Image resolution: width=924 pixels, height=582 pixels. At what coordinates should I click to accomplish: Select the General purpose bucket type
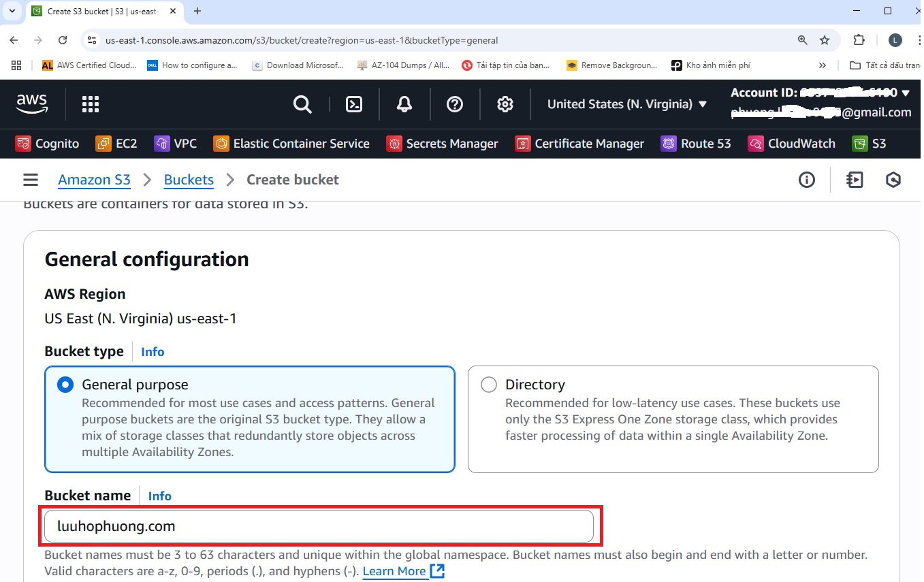(x=65, y=385)
